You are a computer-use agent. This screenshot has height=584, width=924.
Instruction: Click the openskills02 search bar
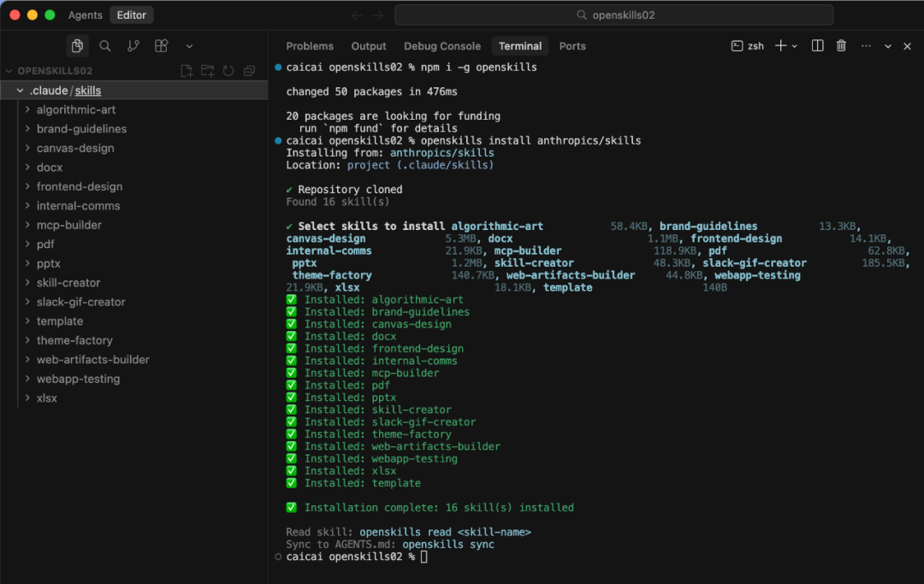(614, 15)
